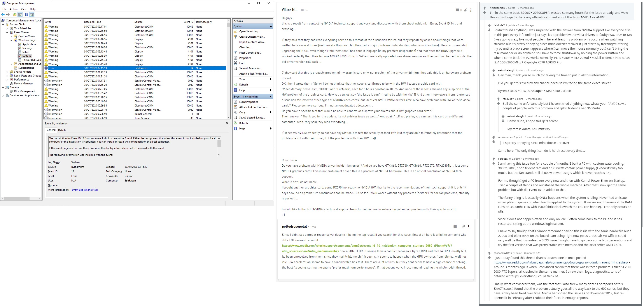Screen dimensions: 644x307
Task: Select the Time-Service Information event row
Action: tap(135, 118)
